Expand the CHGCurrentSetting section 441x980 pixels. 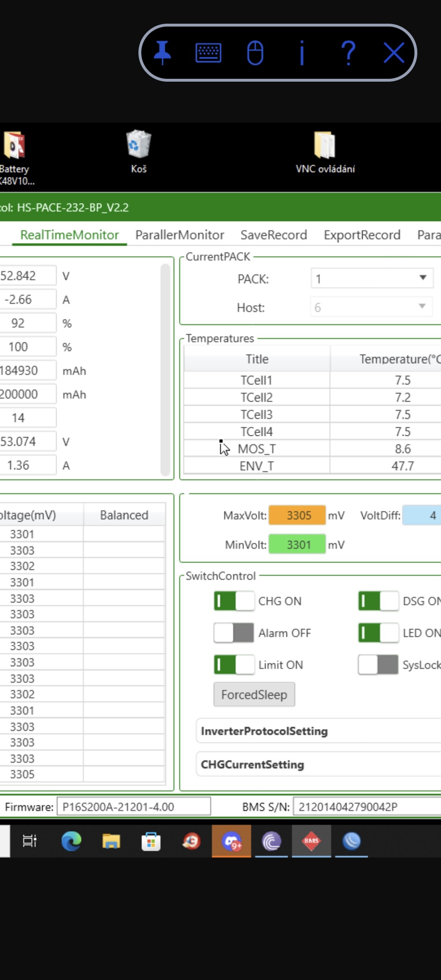[318, 764]
